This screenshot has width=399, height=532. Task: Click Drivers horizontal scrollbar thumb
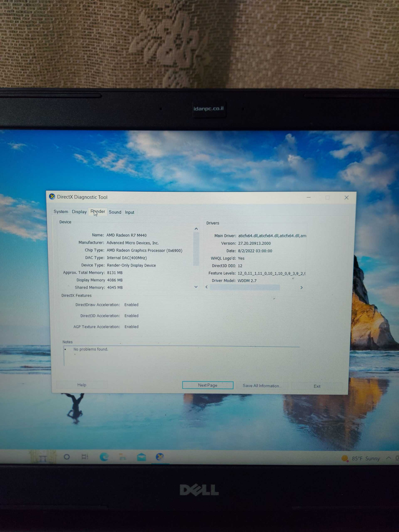[245, 287]
